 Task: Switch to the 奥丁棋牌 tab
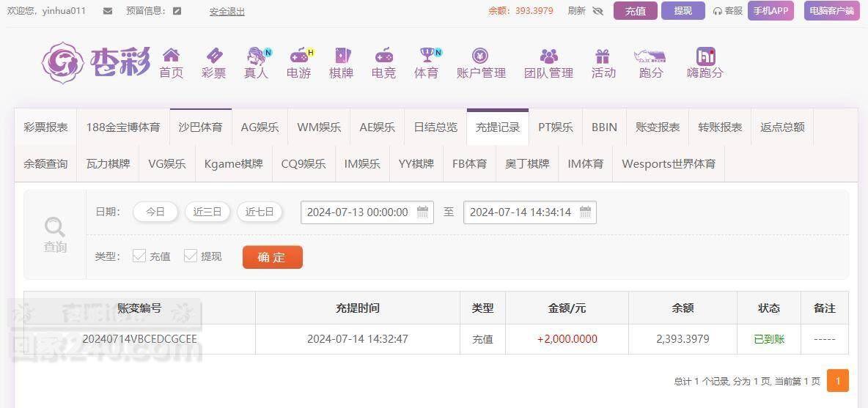click(527, 163)
